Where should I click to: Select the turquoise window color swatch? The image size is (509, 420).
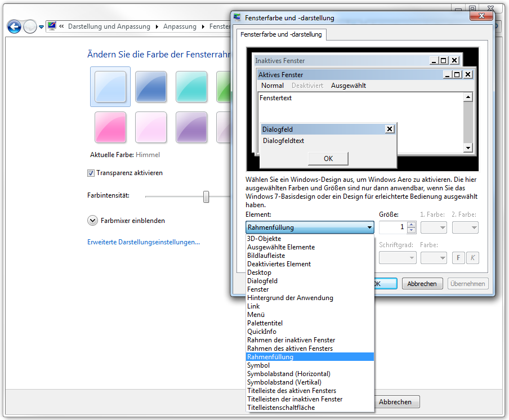pos(191,87)
